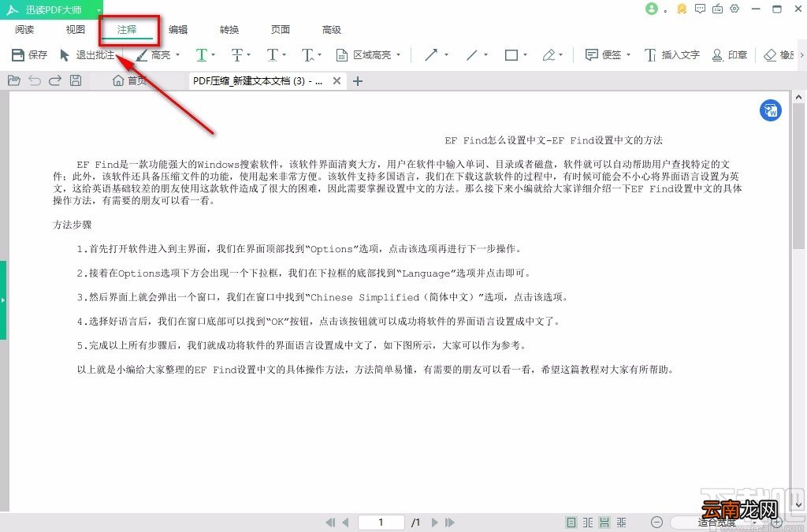Expand the toolbar overflow chevron

point(801,54)
